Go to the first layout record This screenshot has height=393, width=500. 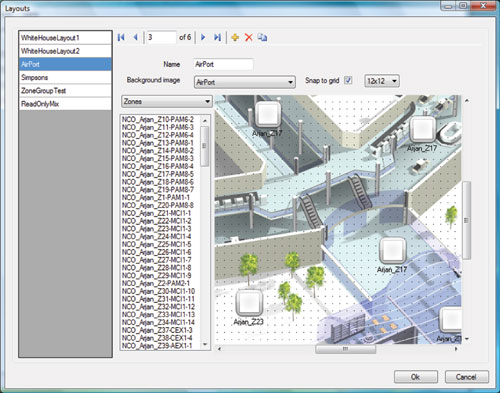[x=121, y=37]
